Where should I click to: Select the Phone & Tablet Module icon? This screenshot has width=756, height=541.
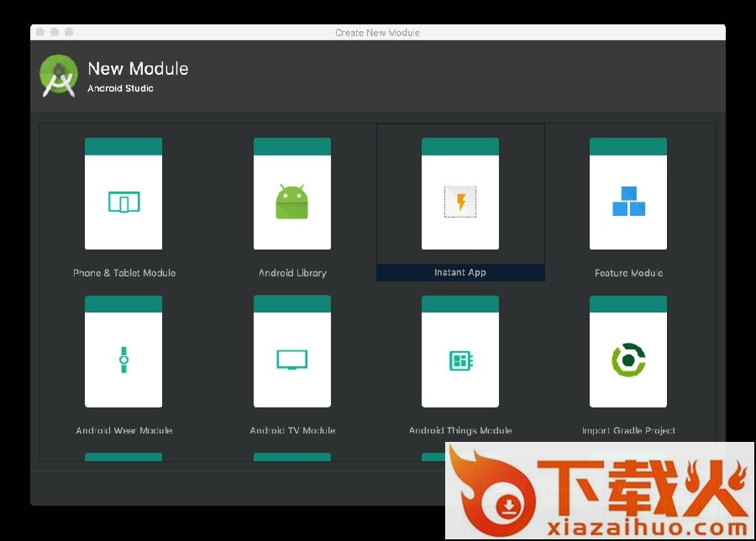pyautogui.click(x=124, y=202)
